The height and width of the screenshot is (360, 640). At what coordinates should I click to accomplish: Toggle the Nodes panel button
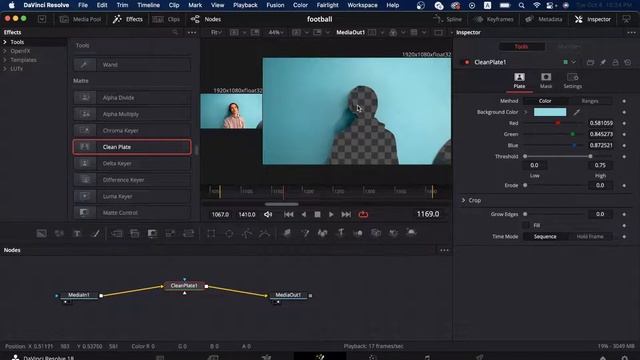click(x=206, y=19)
